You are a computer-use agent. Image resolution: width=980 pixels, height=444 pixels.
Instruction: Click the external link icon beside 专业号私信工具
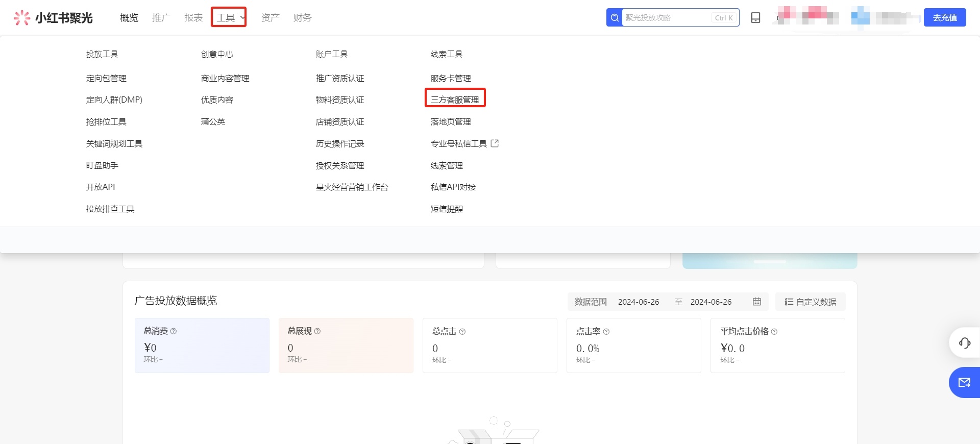click(x=495, y=143)
